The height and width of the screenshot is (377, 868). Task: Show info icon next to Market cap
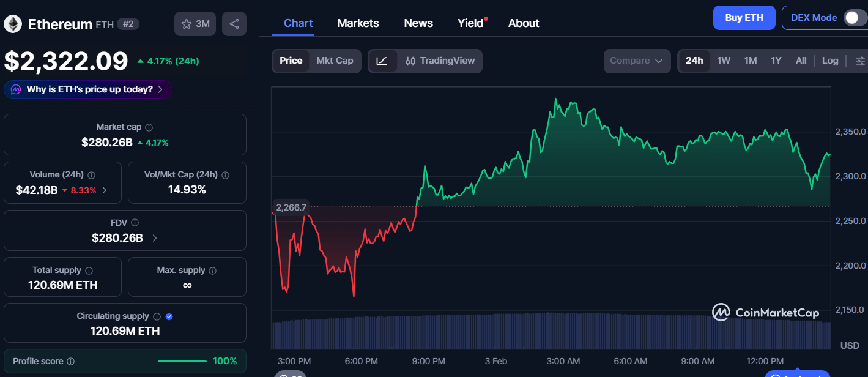[x=149, y=127]
